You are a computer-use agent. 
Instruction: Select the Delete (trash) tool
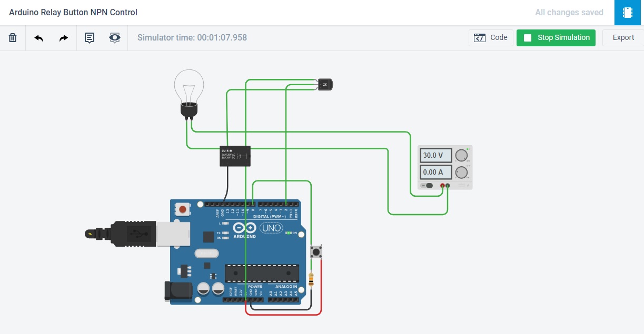click(x=13, y=37)
